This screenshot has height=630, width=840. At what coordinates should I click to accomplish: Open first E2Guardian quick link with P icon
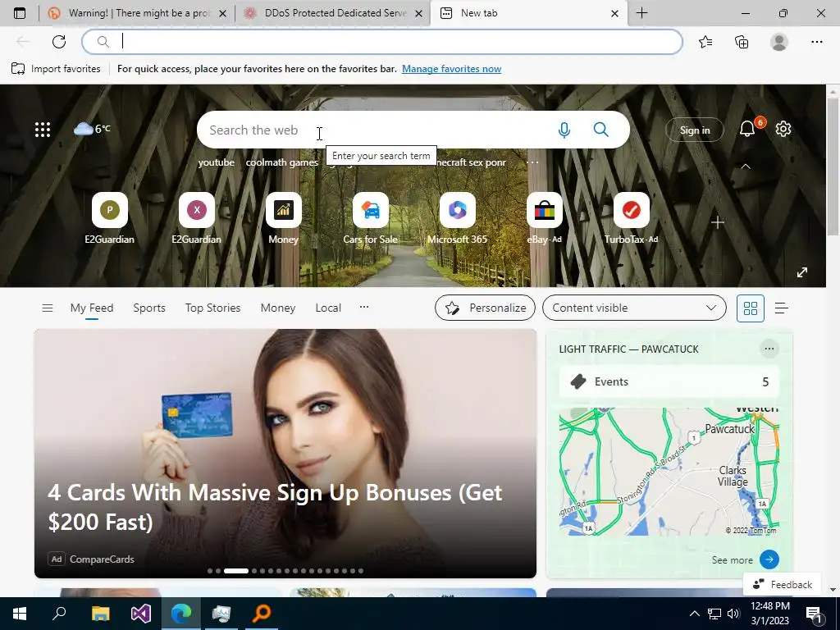click(x=110, y=218)
